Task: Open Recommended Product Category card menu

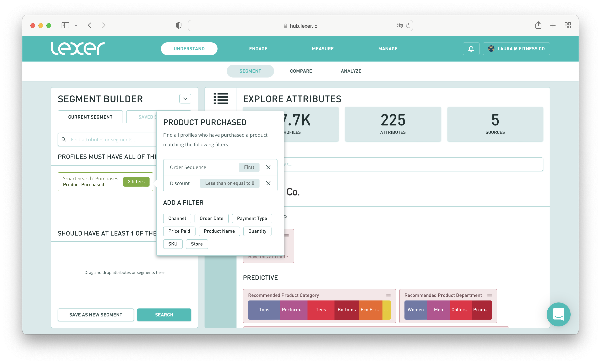Action: [388, 295]
